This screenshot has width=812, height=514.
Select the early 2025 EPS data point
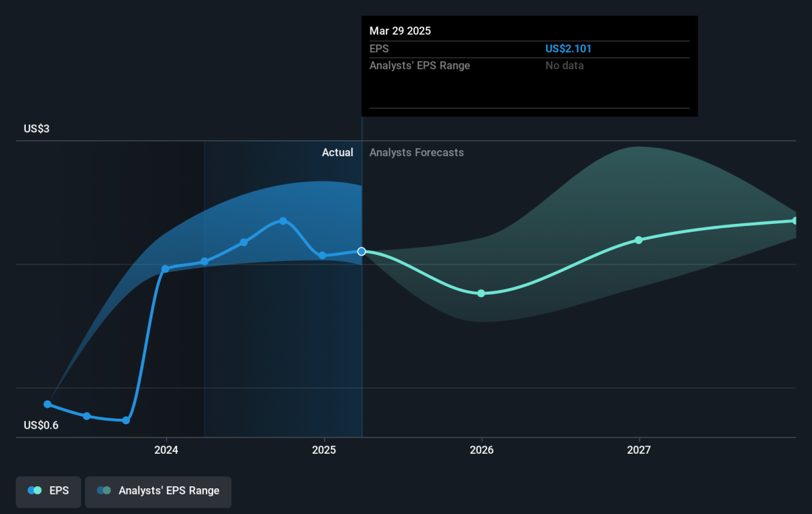point(323,256)
